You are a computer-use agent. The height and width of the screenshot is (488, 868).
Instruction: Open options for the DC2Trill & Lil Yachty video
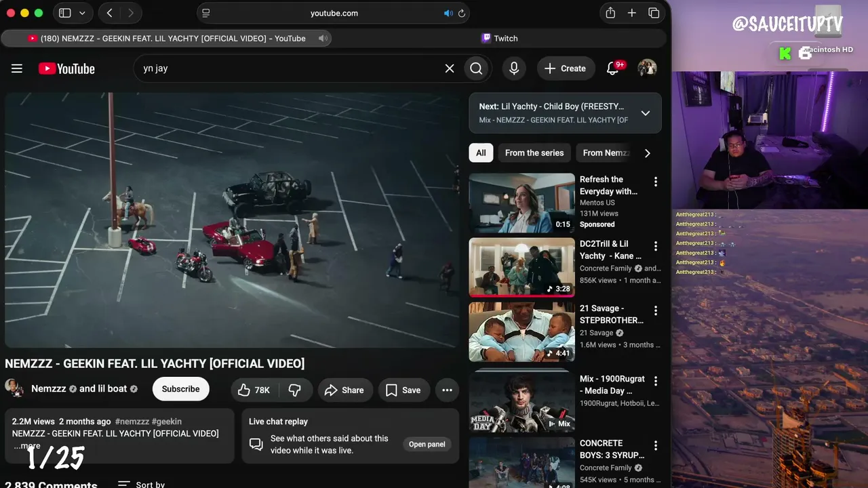656,246
